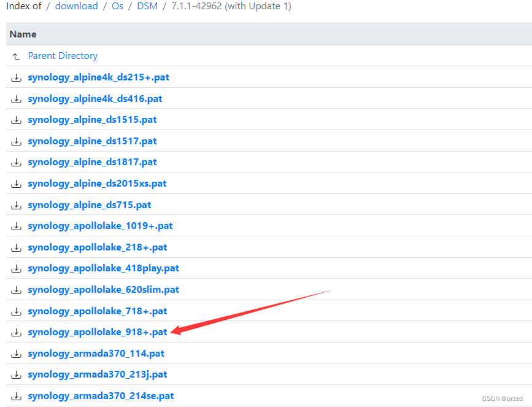Open the 'Os' breadcrumb link
Viewport: 532px width, 407px height.
(x=117, y=6)
